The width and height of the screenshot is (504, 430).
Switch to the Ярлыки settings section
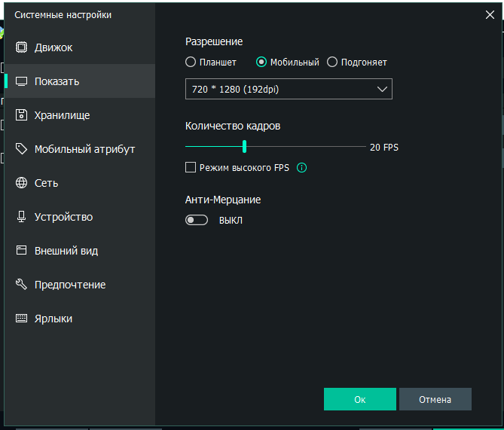point(53,319)
